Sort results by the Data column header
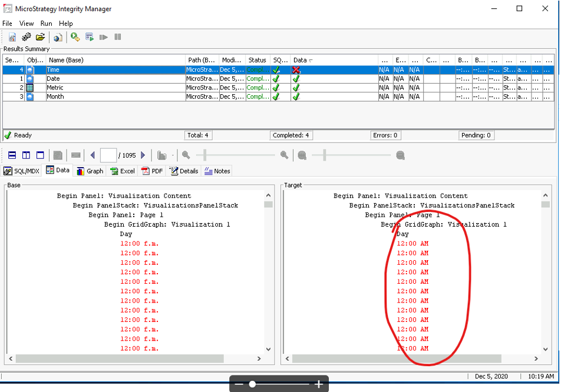 point(303,60)
